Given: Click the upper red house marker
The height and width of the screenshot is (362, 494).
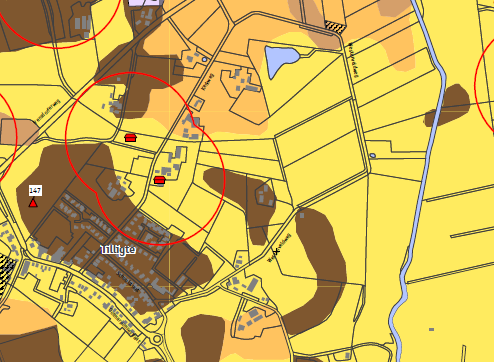Looking at the screenshot, I should pyautogui.click(x=130, y=137).
